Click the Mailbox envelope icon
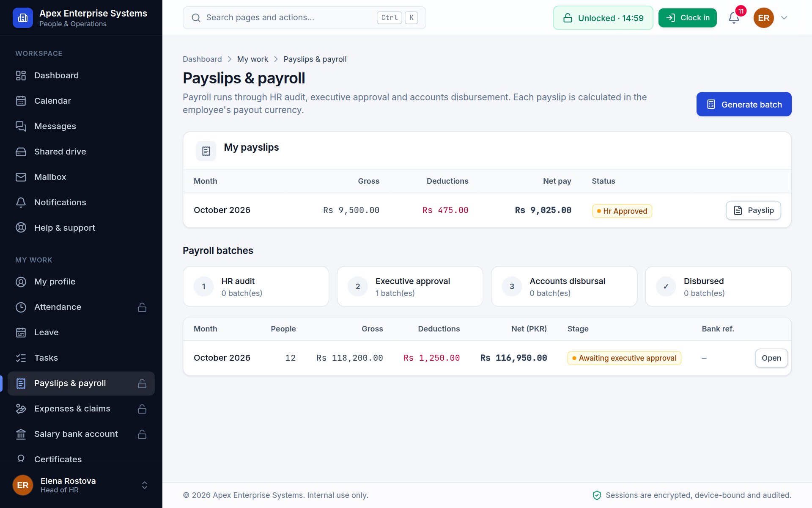This screenshot has width=812, height=508. click(21, 177)
